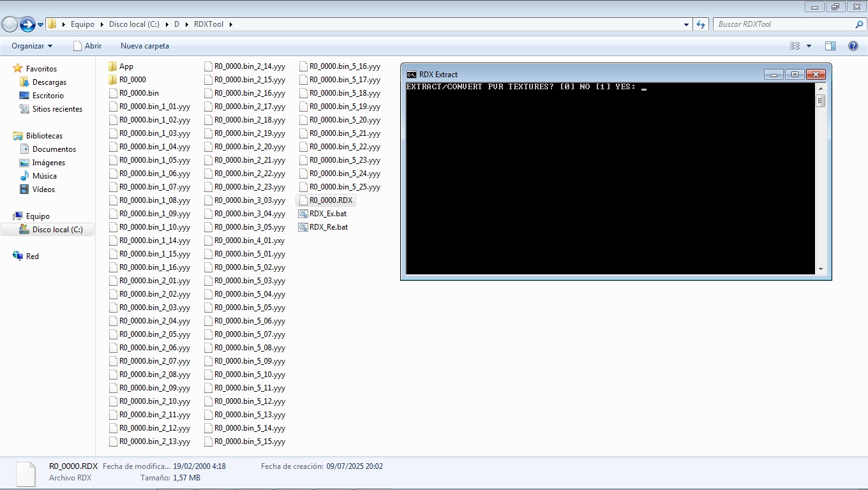Open the Organizar menu
The width and height of the screenshot is (868, 490).
32,46
